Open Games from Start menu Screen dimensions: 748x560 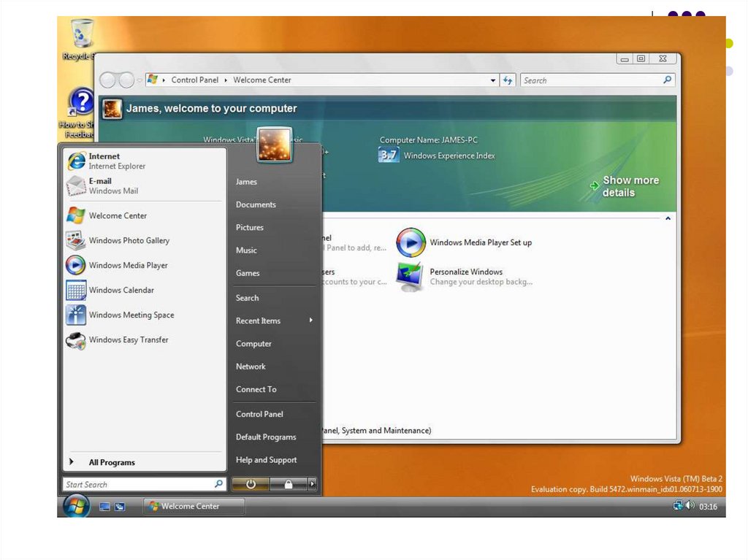(248, 273)
